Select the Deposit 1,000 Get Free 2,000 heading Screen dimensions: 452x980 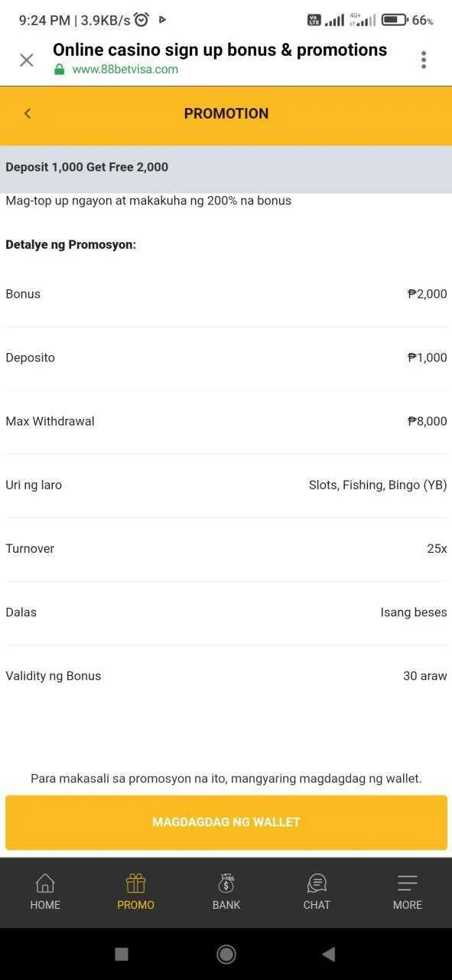coord(87,167)
